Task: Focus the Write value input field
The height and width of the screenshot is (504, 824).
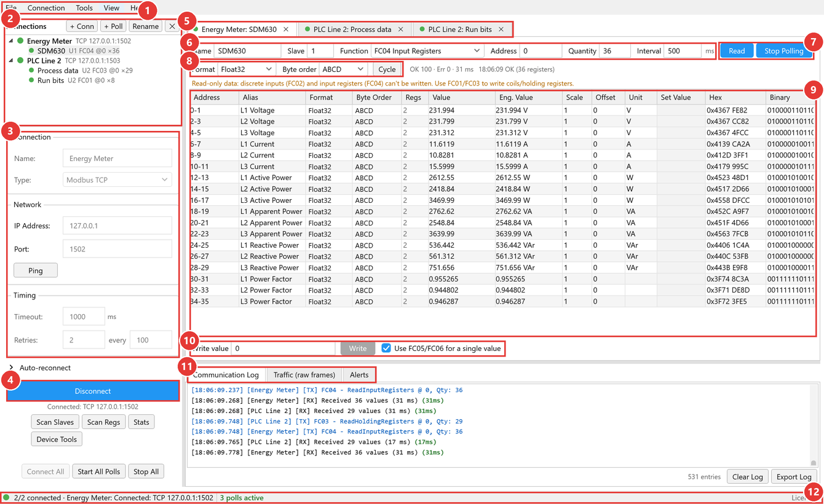Action: (x=283, y=348)
